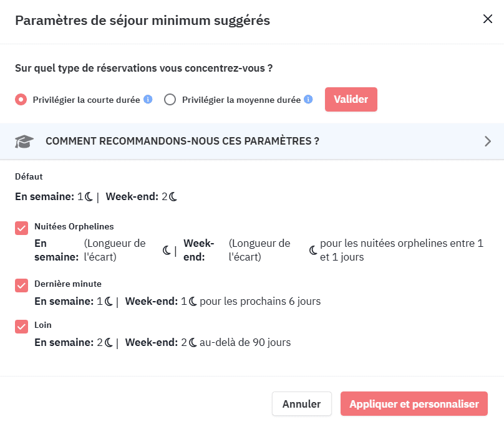The height and width of the screenshot is (427, 504).
Task: Select "Privilégier la moyenne durée"
Action: [168, 99]
